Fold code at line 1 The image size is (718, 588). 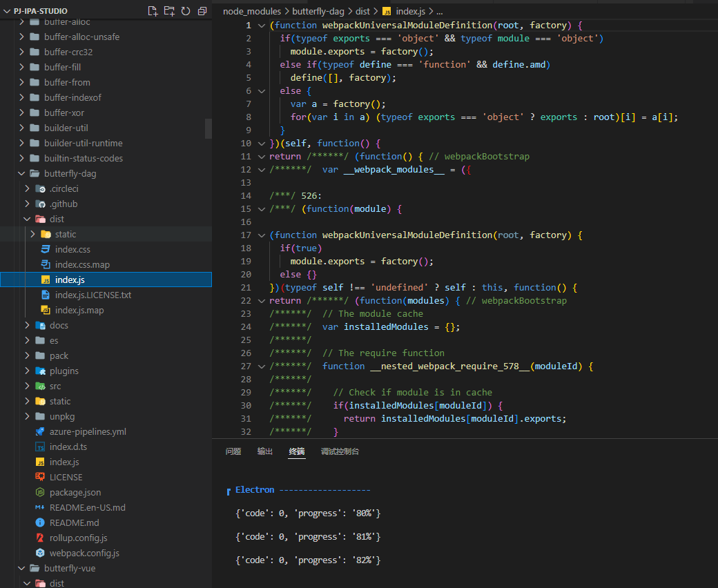[262, 25]
